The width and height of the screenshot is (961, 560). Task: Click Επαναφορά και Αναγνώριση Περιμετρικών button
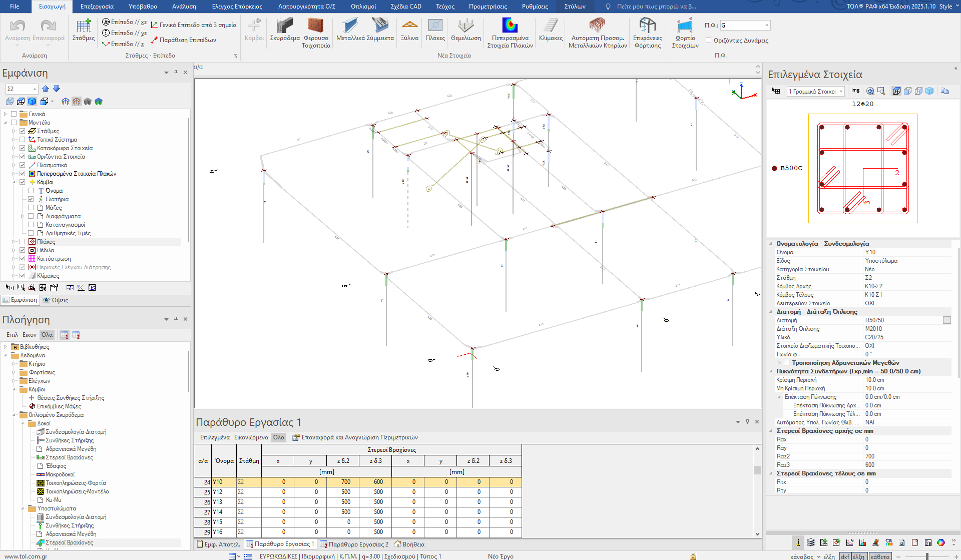coord(355,437)
